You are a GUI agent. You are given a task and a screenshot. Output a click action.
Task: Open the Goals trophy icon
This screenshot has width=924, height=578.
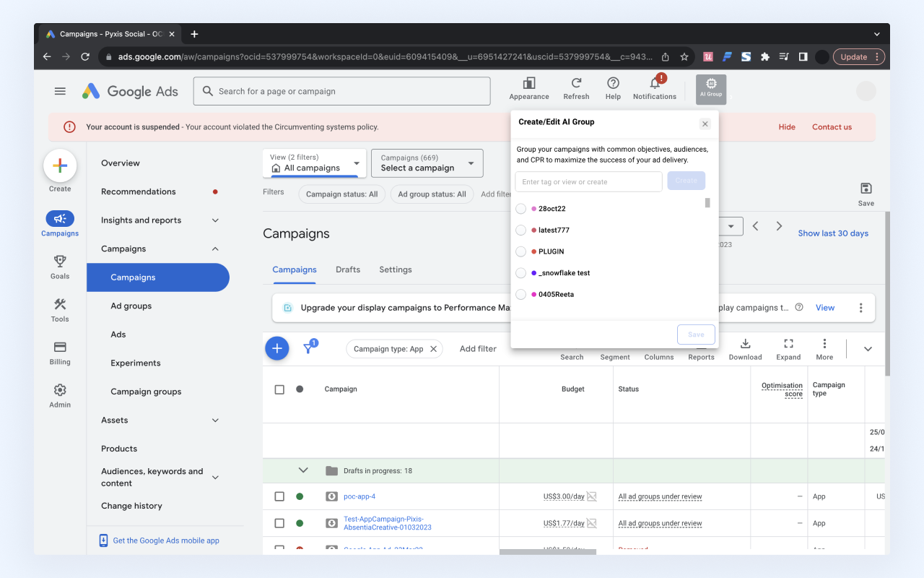[60, 261]
